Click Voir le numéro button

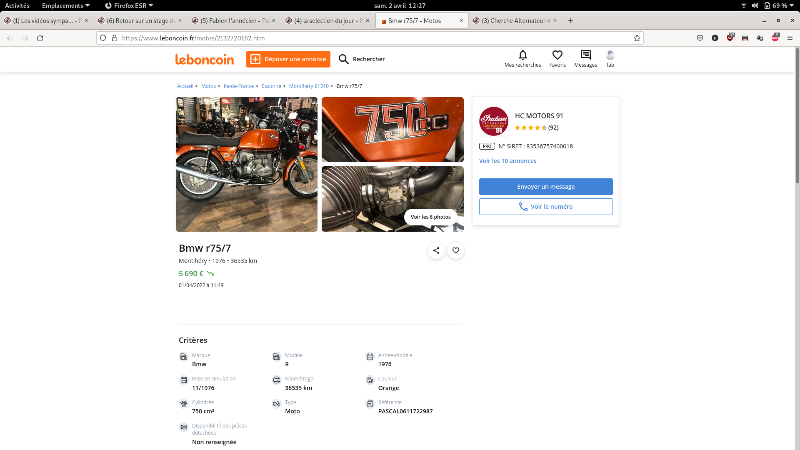click(545, 207)
